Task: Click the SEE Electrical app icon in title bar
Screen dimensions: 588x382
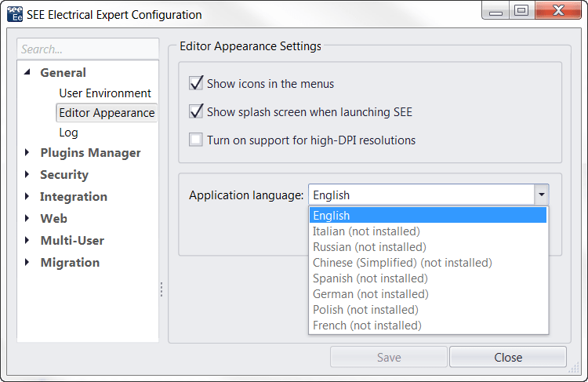Action: point(14,14)
